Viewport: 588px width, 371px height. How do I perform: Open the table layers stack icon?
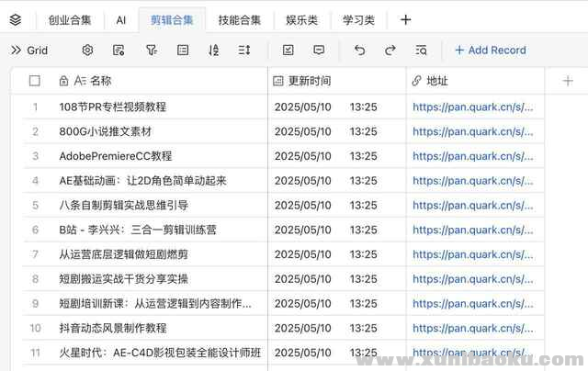[x=15, y=19]
